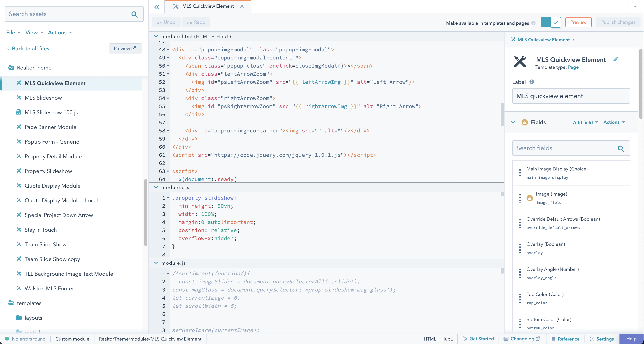Collapse the Fields section
The width and height of the screenshot is (644, 344).
click(513, 122)
